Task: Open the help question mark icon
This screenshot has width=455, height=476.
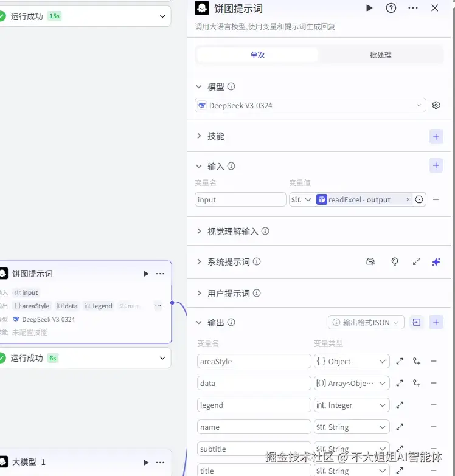Action: pyautogui.click(x=391, y=8)
